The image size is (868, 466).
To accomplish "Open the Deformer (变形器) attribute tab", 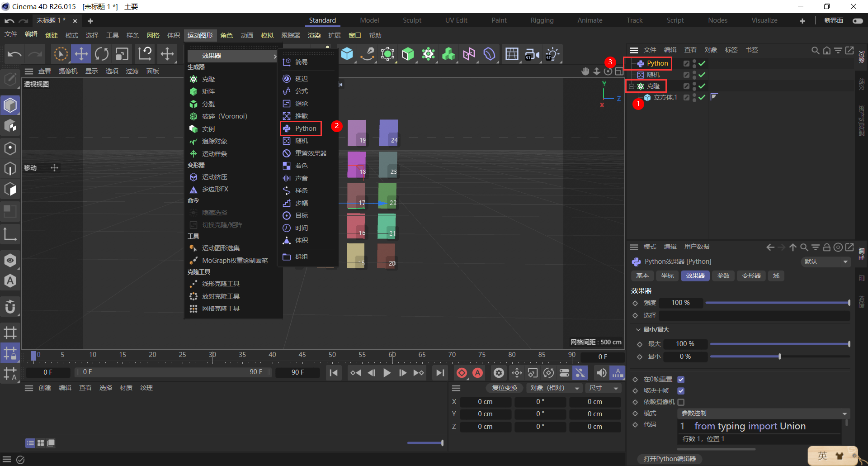I will [751, 276].
